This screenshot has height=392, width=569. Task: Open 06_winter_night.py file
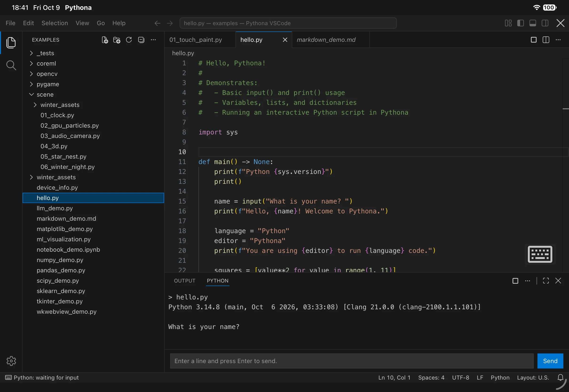[x=93, y=167]
